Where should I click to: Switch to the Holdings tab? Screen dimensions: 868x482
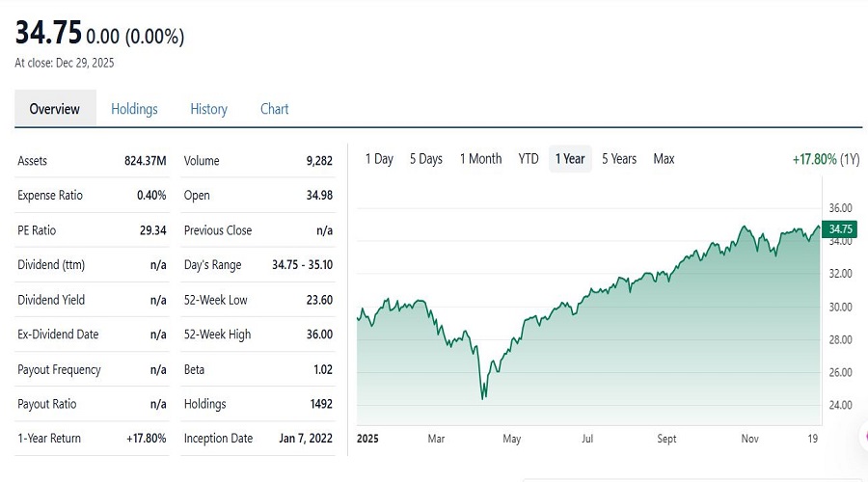coord(134,109)
